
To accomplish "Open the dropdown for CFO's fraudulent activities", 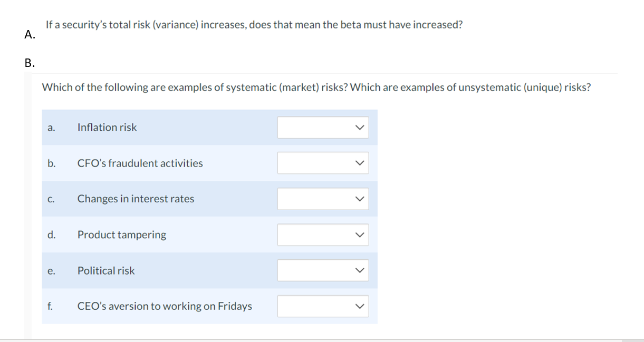I will click(x=322, y=163).
